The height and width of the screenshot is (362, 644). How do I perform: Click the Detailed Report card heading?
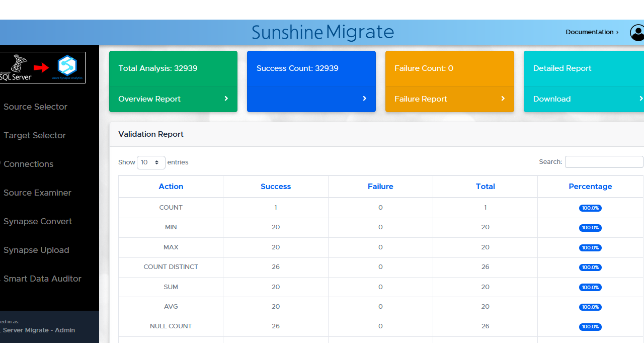point(562,68)
